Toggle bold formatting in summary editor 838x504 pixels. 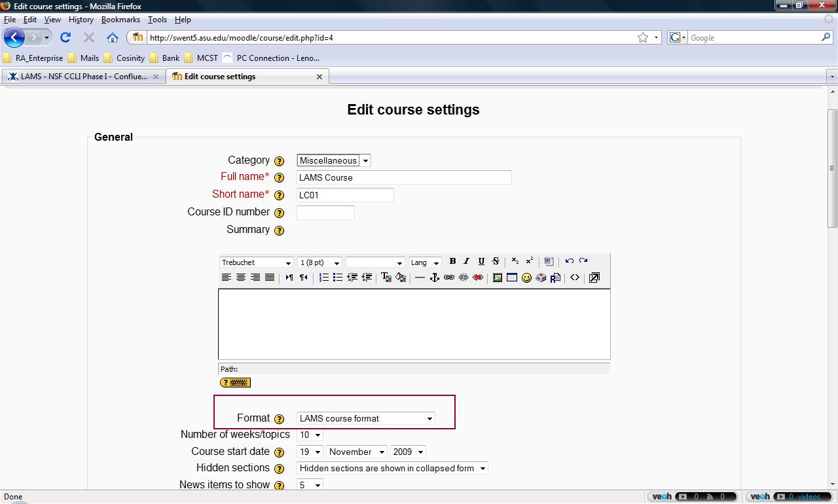coord(452,261)
